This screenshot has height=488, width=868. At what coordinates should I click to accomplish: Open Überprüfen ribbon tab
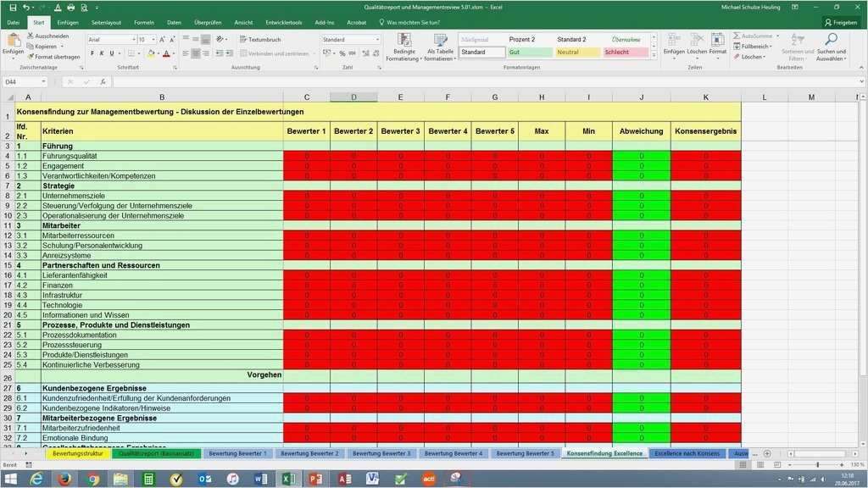click(208, 23)
